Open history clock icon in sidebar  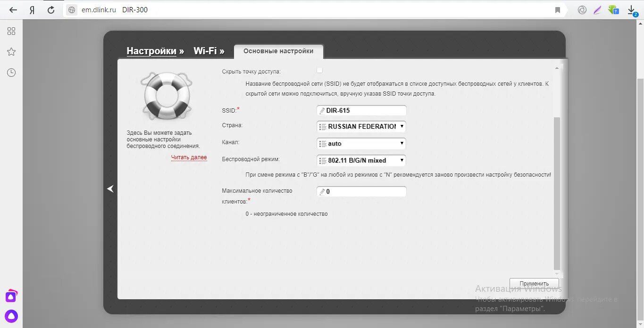[x=11, y=73]
